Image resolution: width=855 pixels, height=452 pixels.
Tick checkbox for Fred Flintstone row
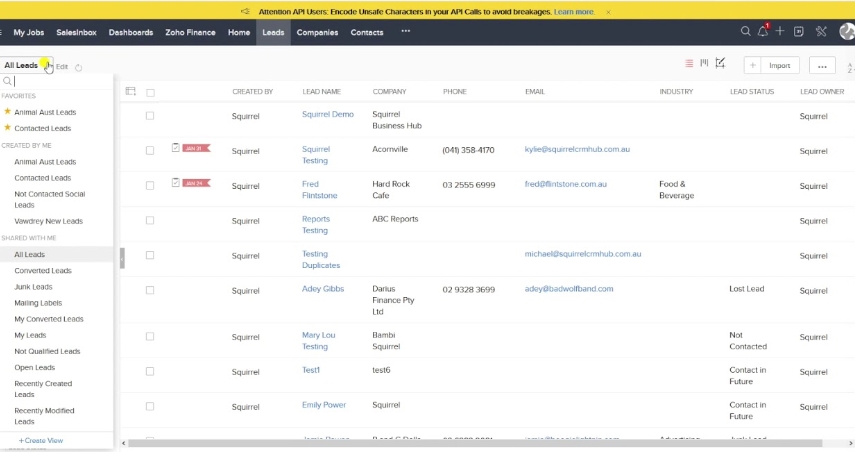point(150,185)
